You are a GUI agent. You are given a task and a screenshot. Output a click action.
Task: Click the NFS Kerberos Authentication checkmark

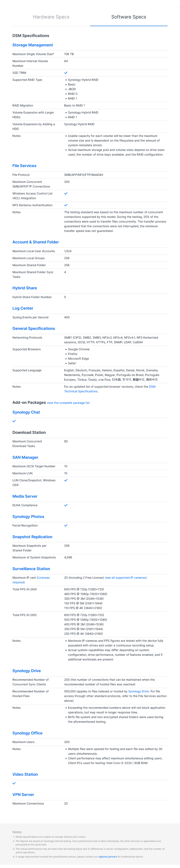(66, 205)
